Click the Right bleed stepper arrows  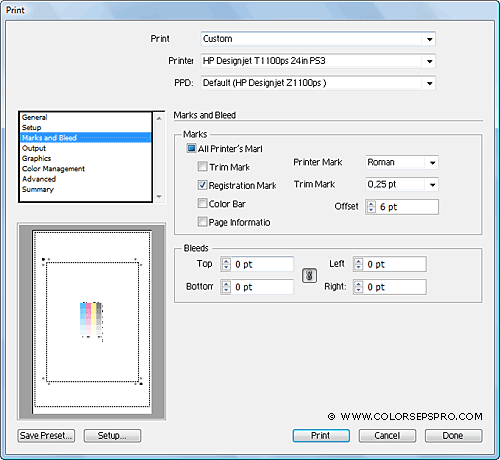(x=358, y=287)
